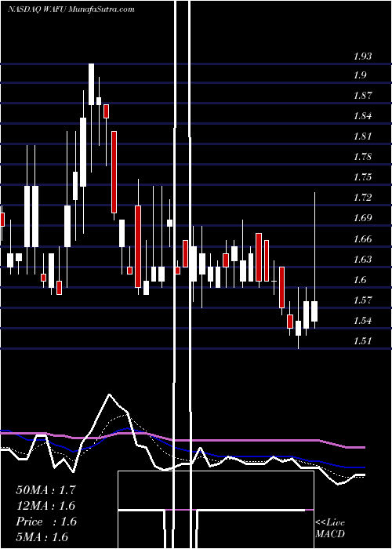Image resolution: width=392 pixels, height=549 pixels.
Task: Select the 1.54 price axis label
Action: pos(362,320)
